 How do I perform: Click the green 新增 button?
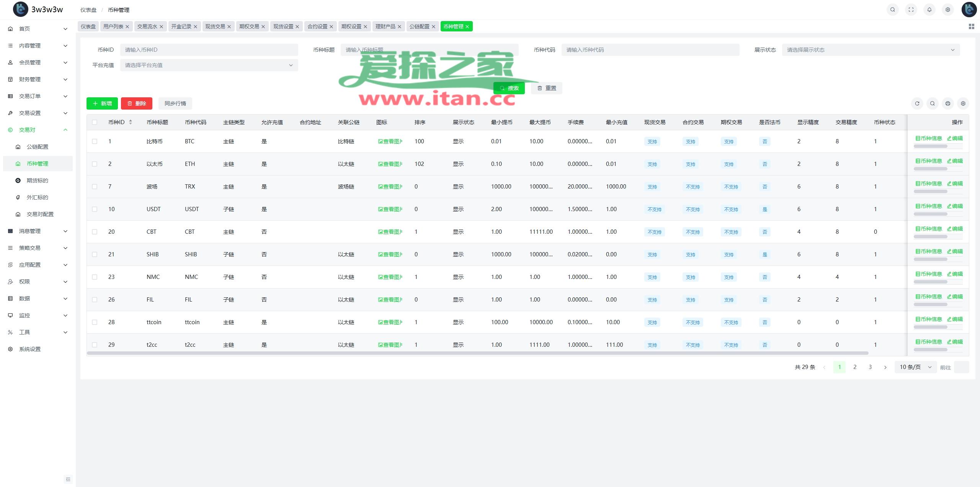pos(102,103)
